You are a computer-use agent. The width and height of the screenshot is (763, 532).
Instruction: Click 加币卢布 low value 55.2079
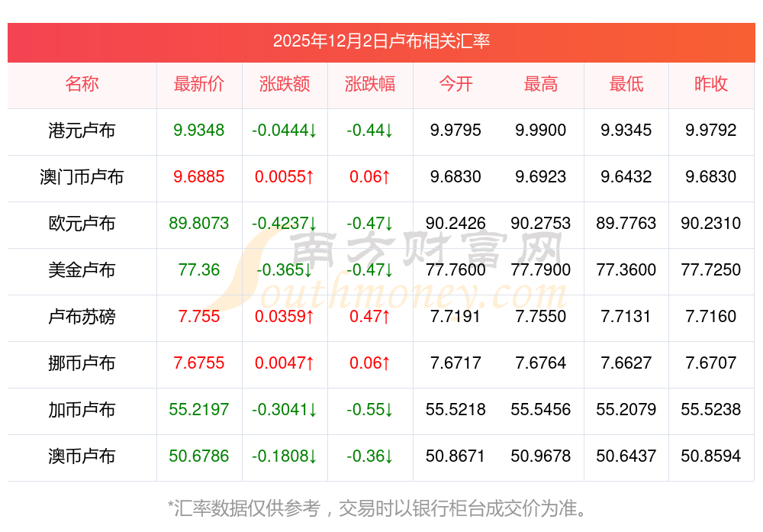(x=626, y=409)
